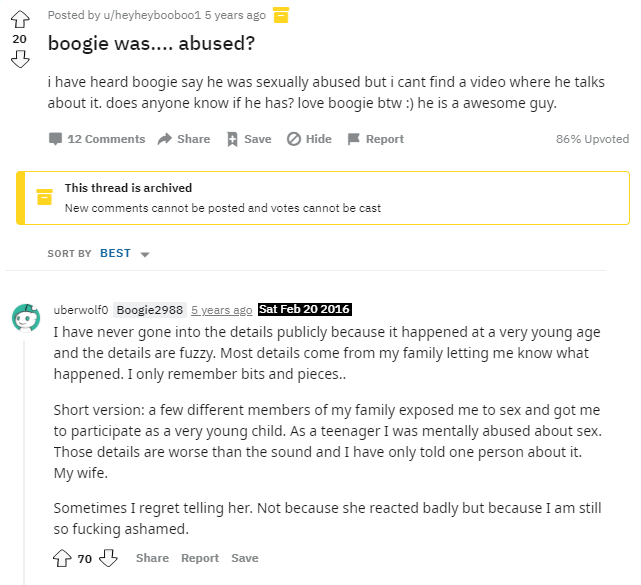Share the comment by uberwolf0
The image size is (641, 585).
152,558
